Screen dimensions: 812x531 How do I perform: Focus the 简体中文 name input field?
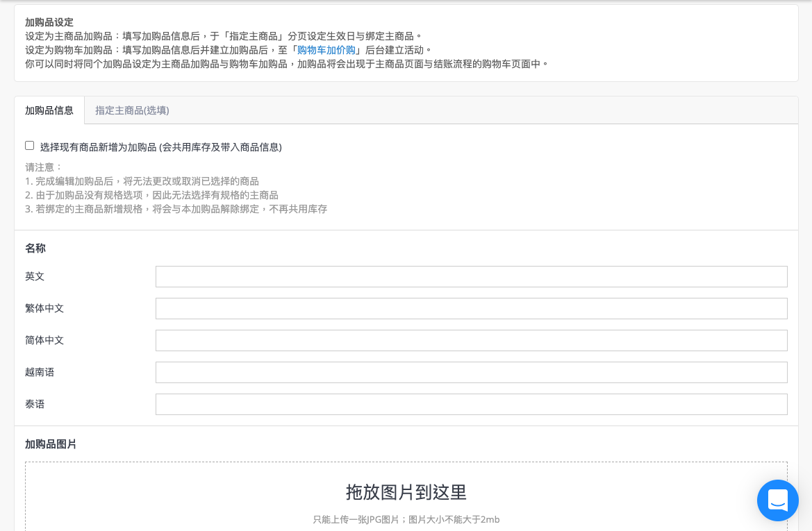pyautogui.click(x=471, y=341)
